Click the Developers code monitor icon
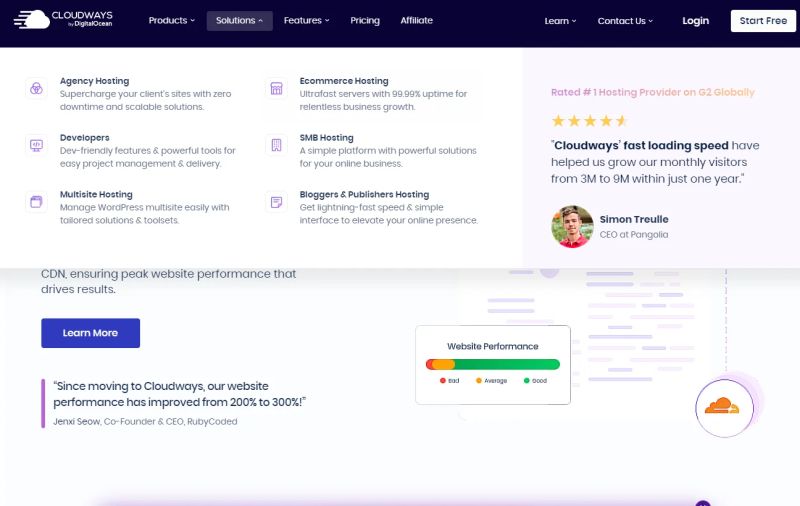800x506 pixels. pyautogui.click(x=36, y=145)
